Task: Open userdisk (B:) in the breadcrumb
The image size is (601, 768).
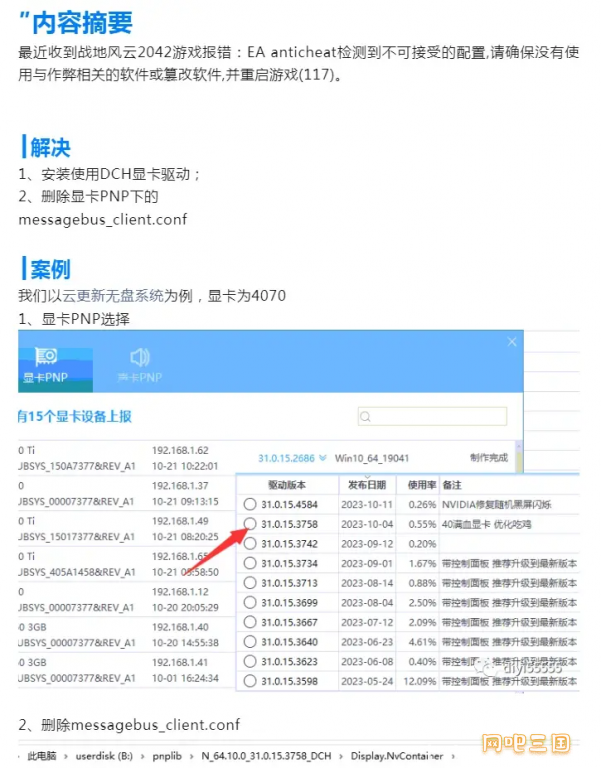Action: tap(104, 756)
